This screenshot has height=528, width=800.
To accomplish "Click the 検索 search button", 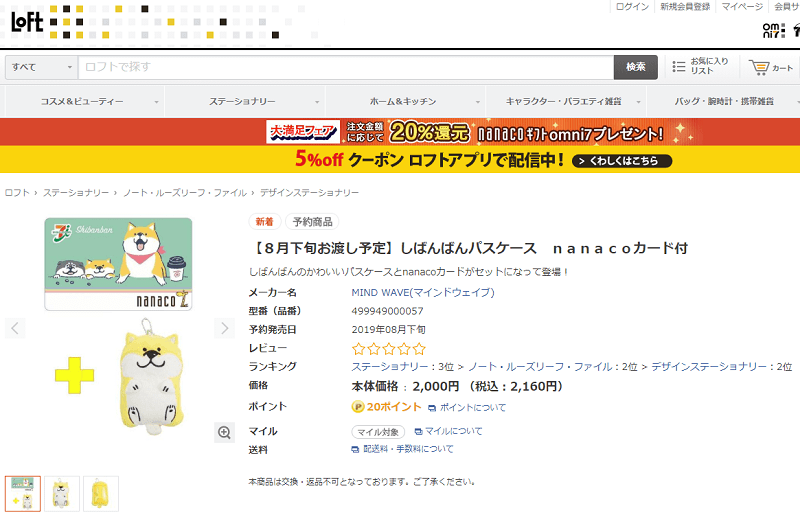I will (x=636, y=67).
